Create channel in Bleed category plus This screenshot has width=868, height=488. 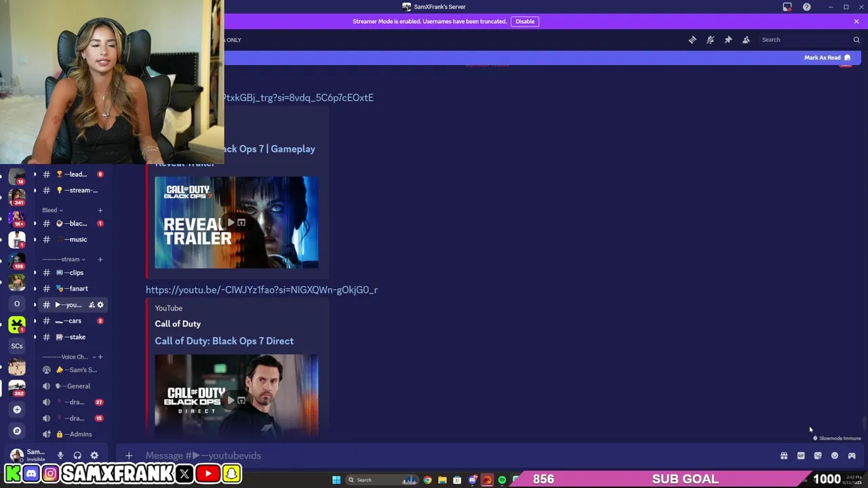point(100,210)
